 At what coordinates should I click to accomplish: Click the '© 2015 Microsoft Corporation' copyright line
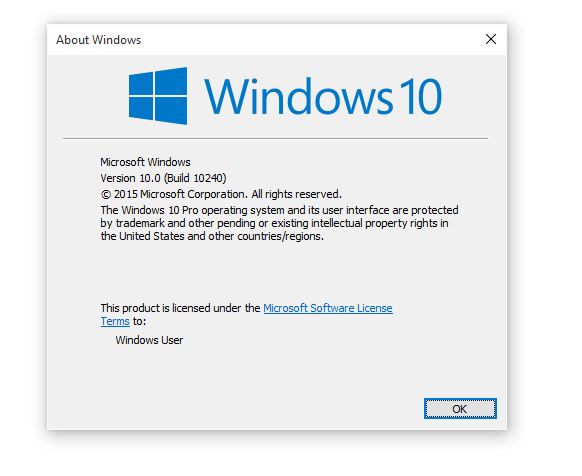(x=221, y=194)
